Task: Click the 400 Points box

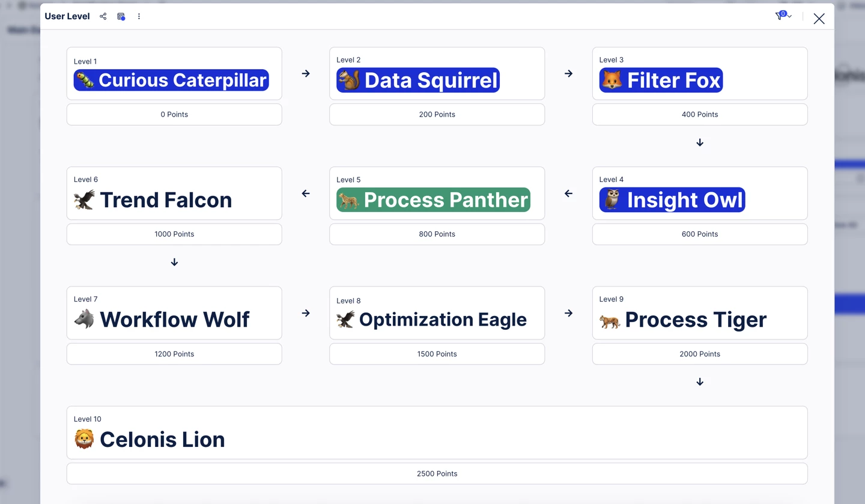Action: [700, 114]
